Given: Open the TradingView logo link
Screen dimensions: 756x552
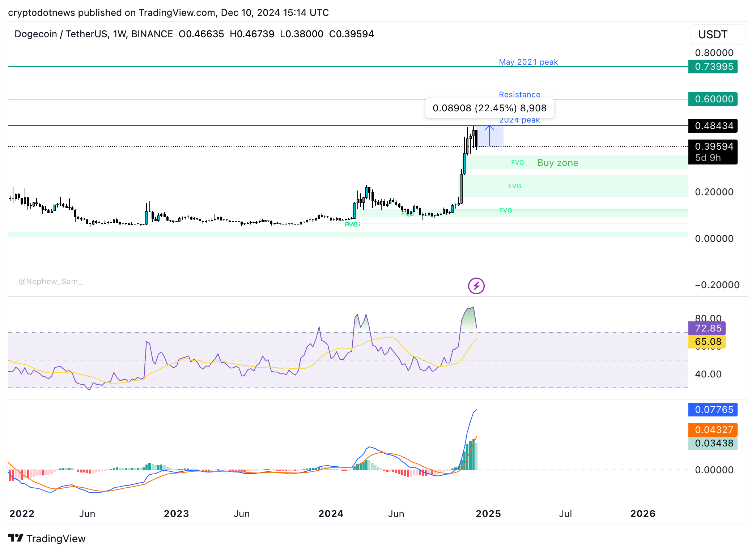Looking at the screenshot, I should point(47,538).
